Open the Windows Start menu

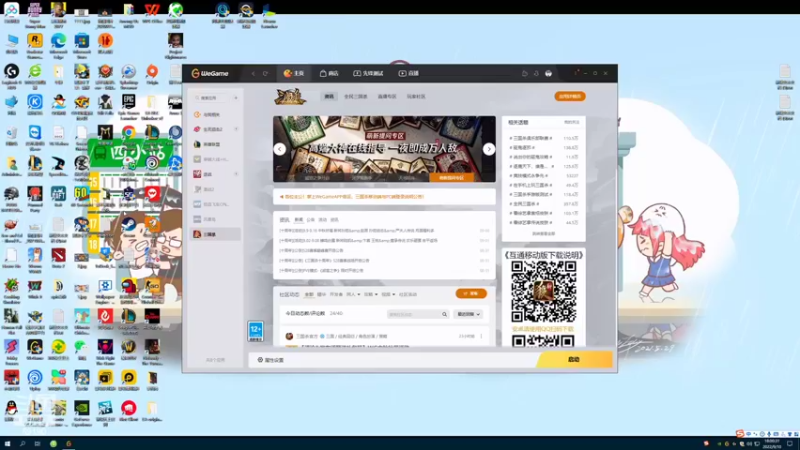(7, 444)
